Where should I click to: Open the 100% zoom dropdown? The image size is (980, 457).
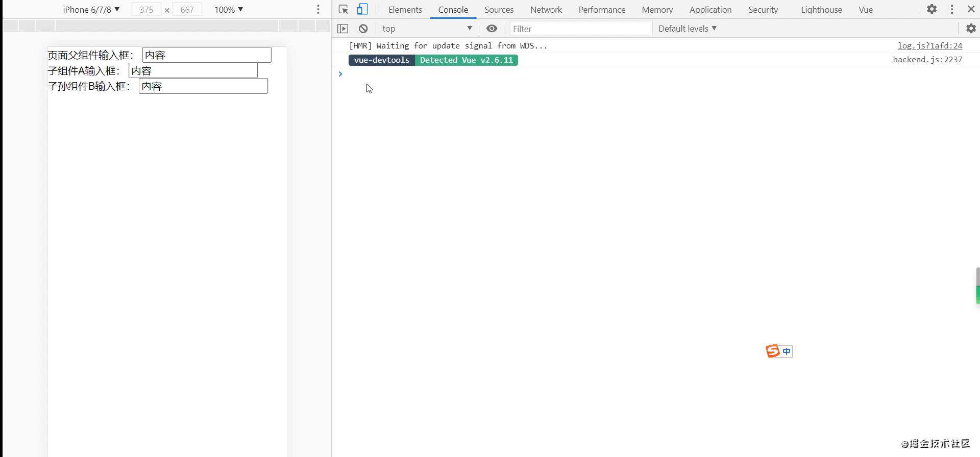tap(229, 9)
